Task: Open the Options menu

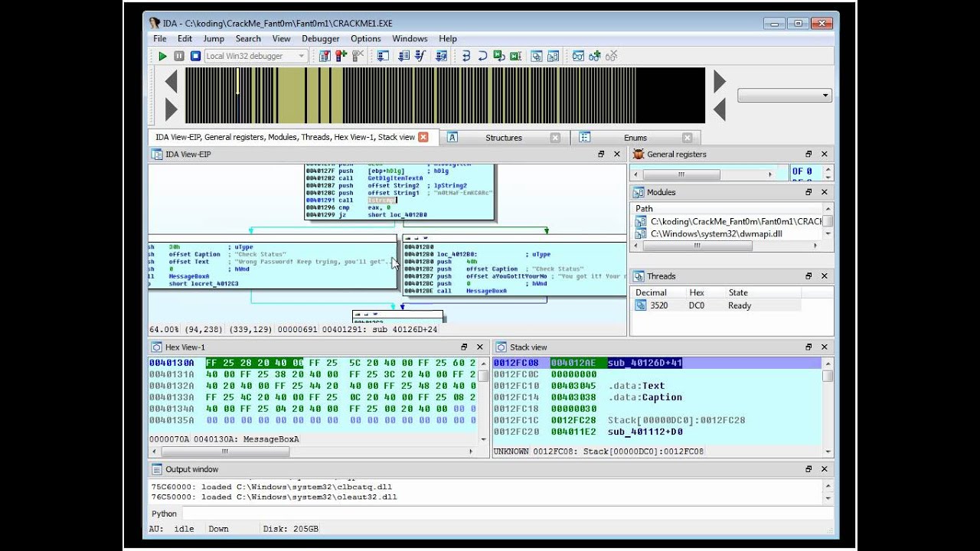Action: (x=366, y=39)
